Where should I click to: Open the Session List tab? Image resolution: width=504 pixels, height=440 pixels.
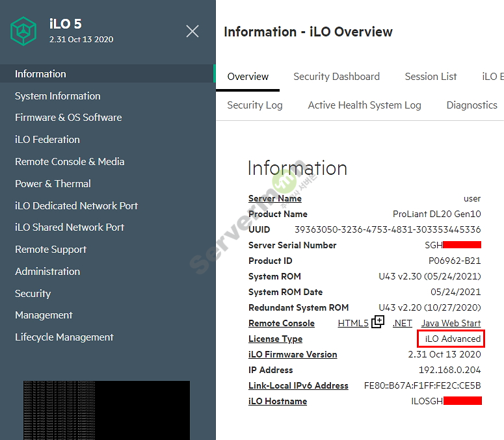point(431,77)
